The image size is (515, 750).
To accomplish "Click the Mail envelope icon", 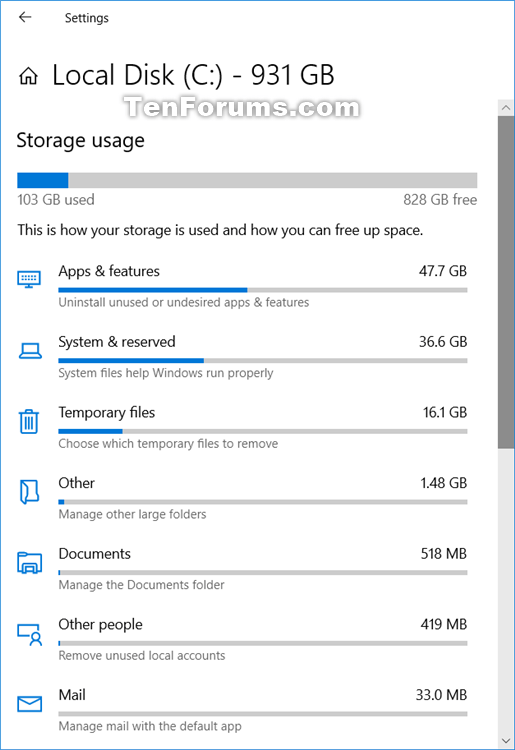I will tap(29, 704).
